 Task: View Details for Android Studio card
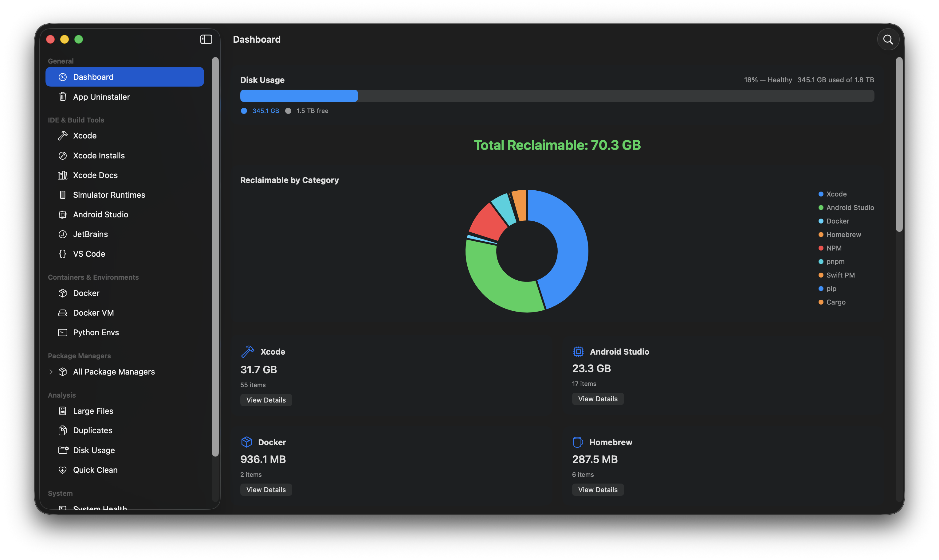(598, 399)
